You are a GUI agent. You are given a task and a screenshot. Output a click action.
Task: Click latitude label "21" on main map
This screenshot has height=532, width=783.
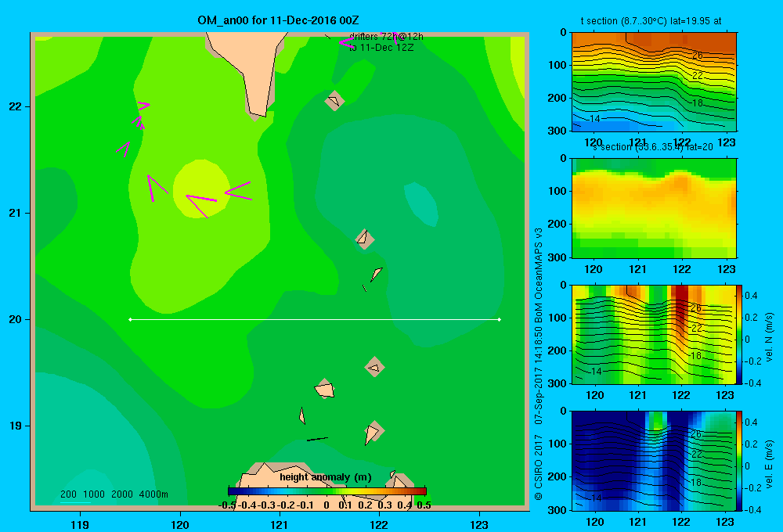point(16,213)
